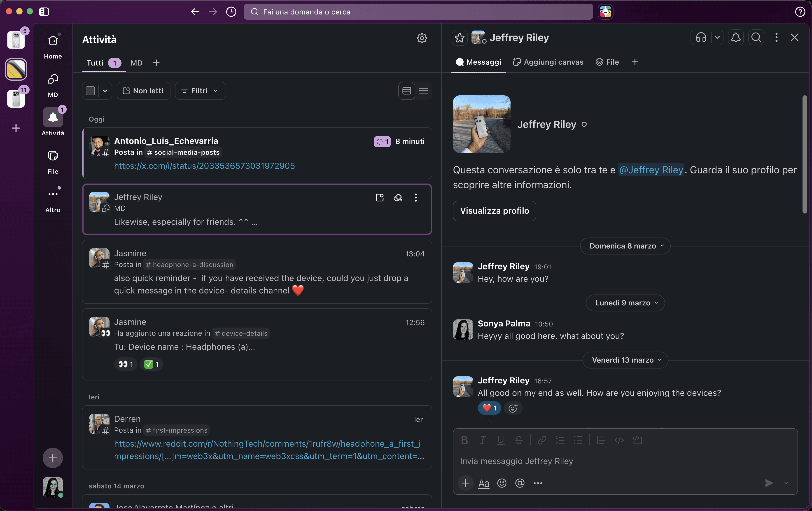Open notification bell in conversation header
The height and width of the screenshot is (511, 812).
point(736,38)
